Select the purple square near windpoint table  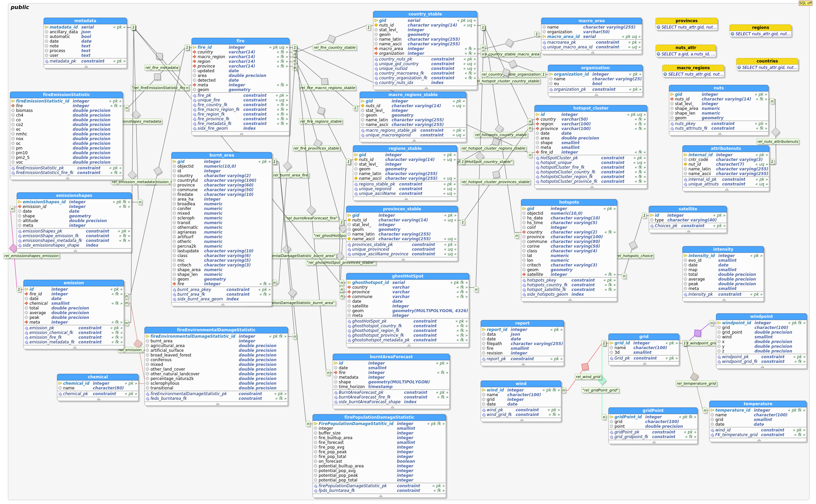[x=698, y=333]
